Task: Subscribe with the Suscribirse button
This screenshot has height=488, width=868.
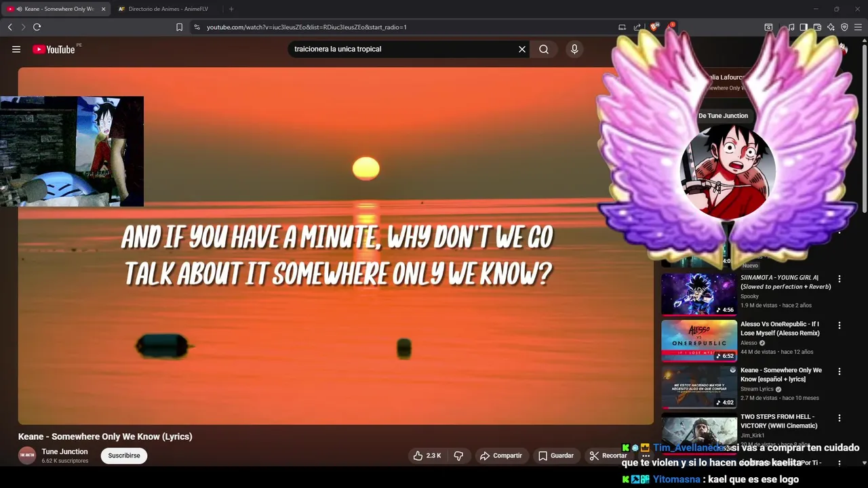Action: click(x=124, y=455)
